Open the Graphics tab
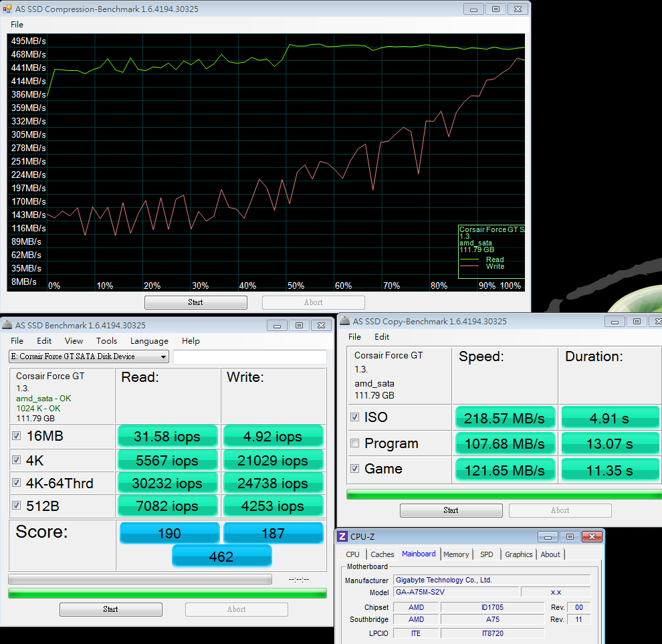 pyautogui.click(x=518, y=554)
